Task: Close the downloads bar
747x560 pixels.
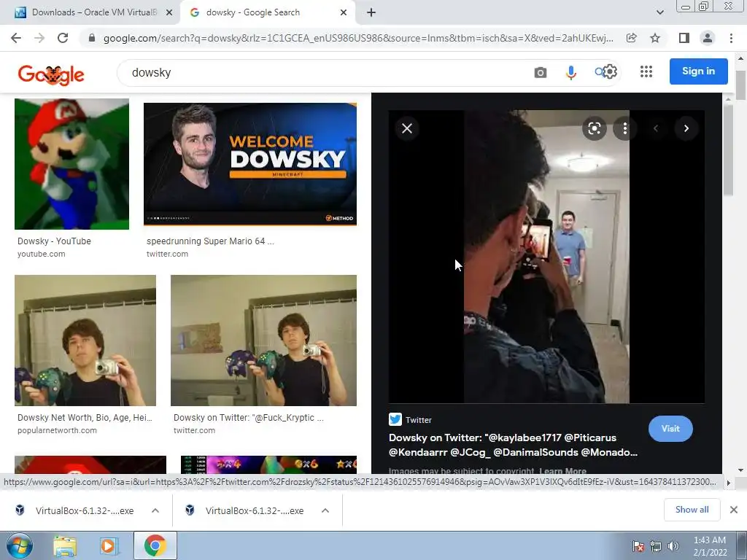Action: coord(734,510)
